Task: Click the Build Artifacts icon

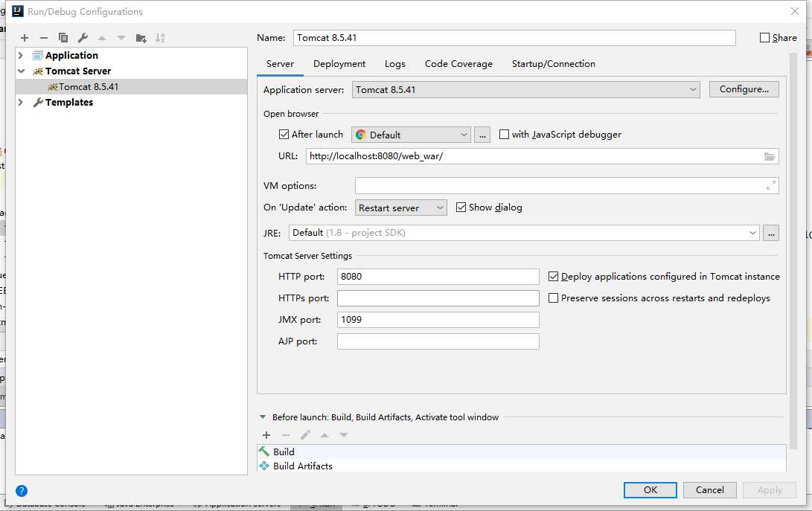Action: [264, 466]
